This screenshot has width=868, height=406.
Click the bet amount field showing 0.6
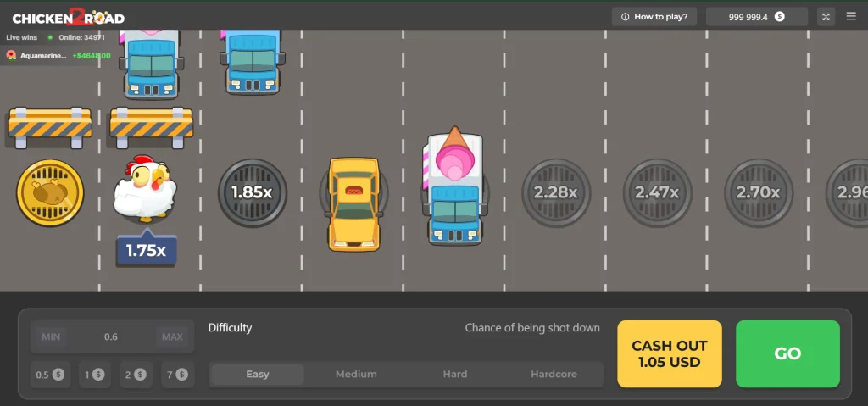(111, 336)
